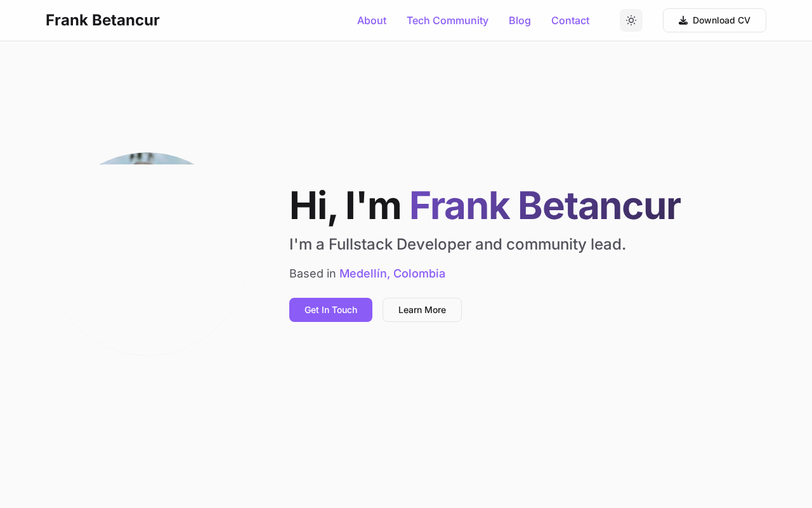
Task: Click the Get In Touch button
Action: tap(331, 310)
